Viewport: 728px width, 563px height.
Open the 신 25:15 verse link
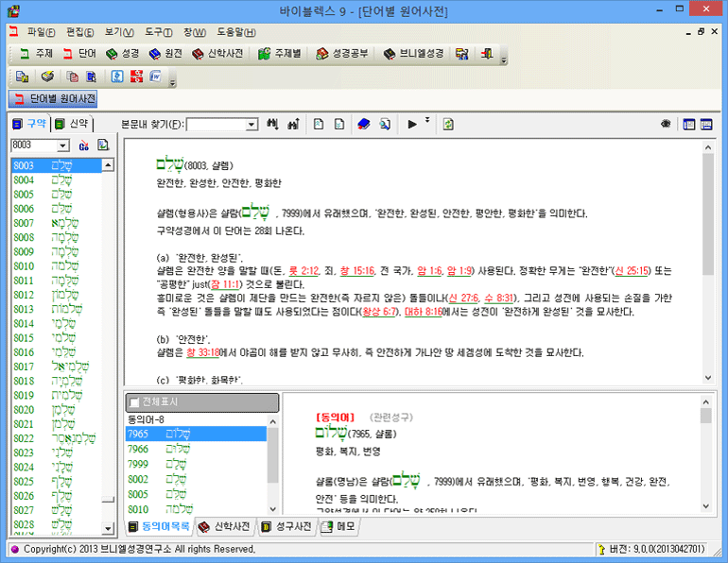point(633,271)
